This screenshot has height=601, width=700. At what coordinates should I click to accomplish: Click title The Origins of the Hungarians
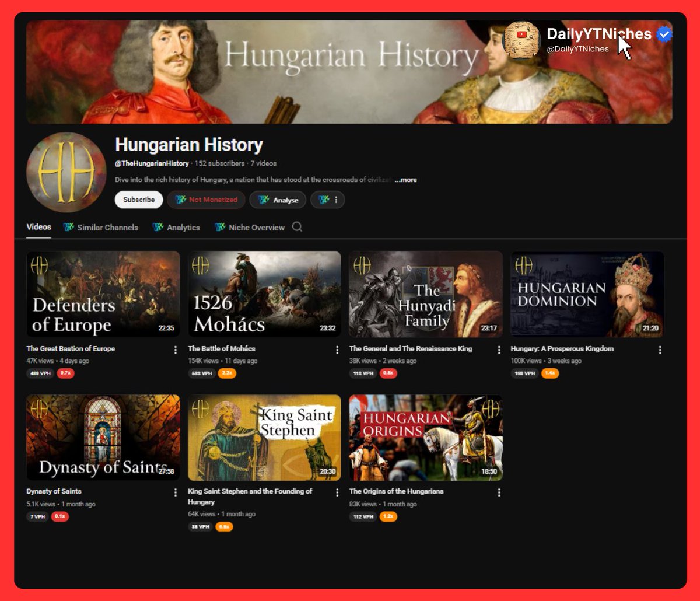pos(396,491)
